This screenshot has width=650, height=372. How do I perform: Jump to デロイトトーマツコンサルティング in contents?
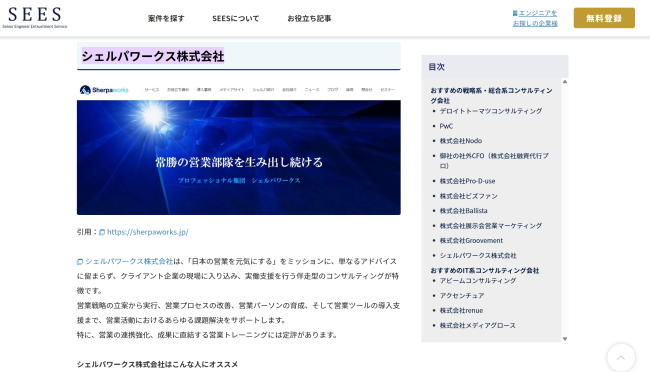point(491,111)
